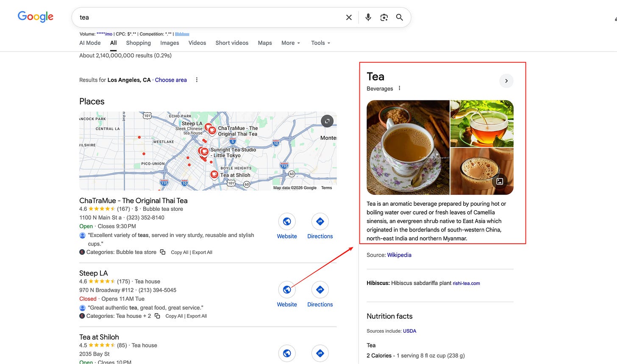
Task: Clear the search box with the X icon
Action: click(349, 17)
